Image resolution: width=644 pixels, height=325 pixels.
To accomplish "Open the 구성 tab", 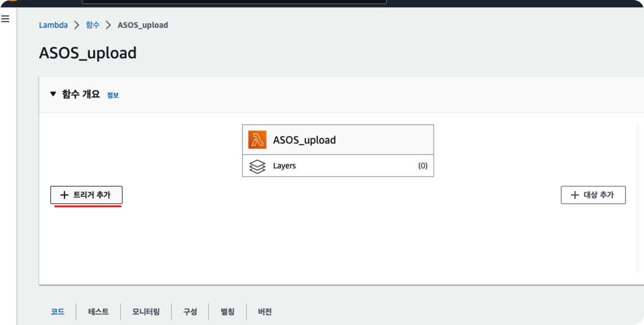I will pyautogui.click(x=190, y=312).
